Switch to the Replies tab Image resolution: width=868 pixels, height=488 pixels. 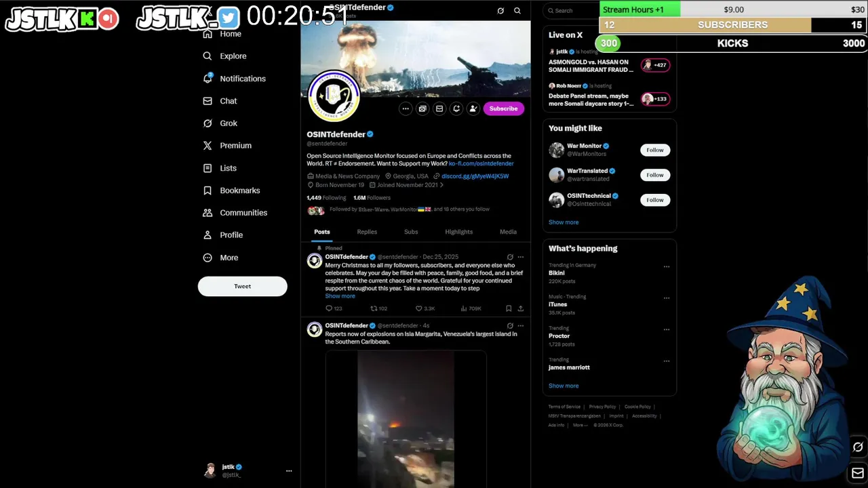(x=367, y=232)
